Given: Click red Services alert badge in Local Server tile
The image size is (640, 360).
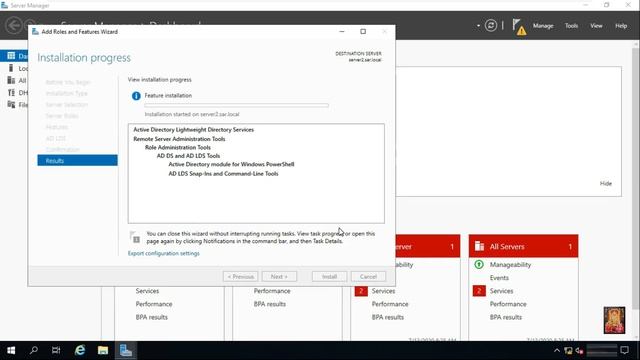Looking at the screenshot, I should (361, 291).
